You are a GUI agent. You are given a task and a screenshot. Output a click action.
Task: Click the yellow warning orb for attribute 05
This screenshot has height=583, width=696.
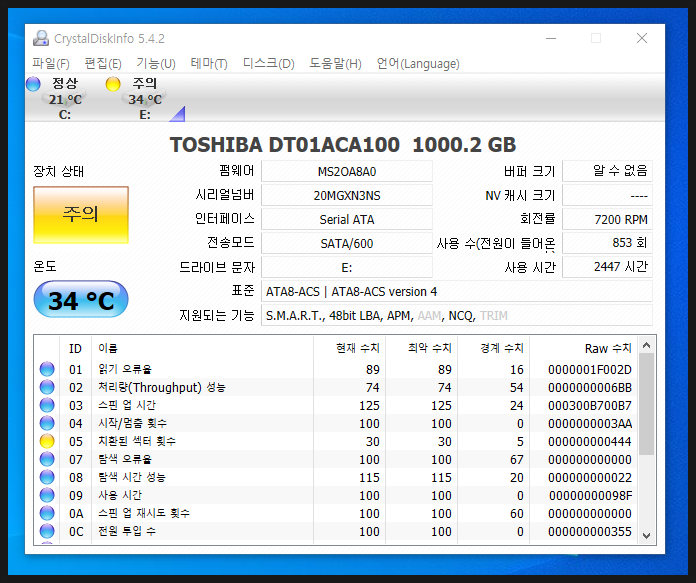(47, 441)
